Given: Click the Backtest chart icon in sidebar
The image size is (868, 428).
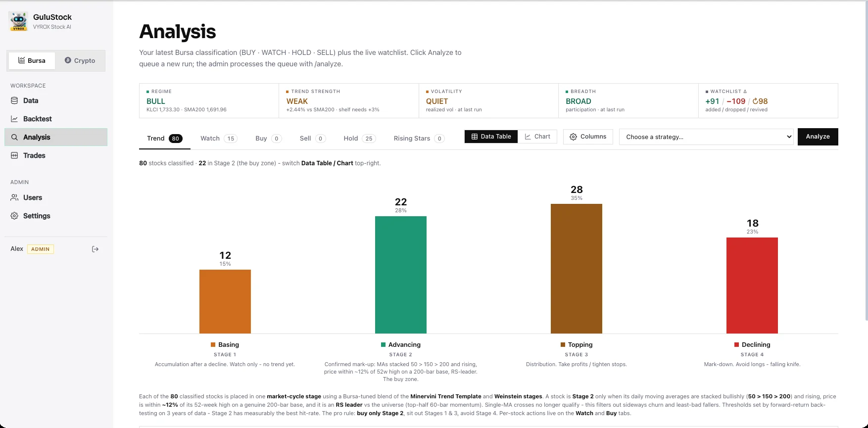Looking at the screenshot, I should pos(14,119).
